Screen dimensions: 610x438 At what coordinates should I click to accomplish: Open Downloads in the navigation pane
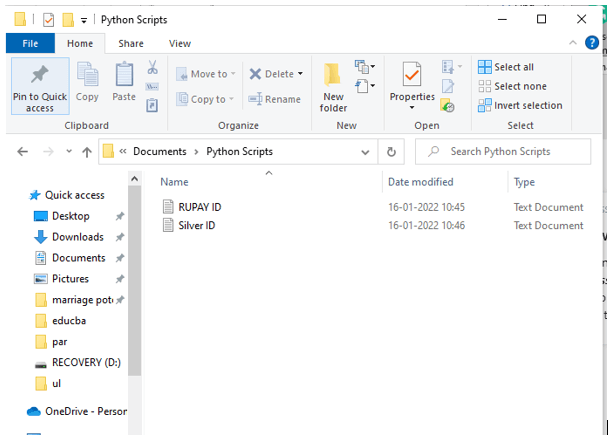click(68, 237)
